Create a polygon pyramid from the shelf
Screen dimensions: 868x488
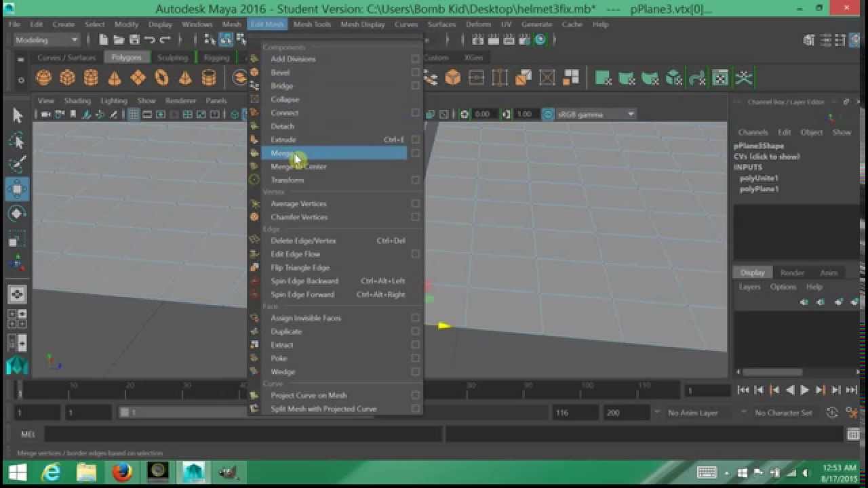pos(185,78)
